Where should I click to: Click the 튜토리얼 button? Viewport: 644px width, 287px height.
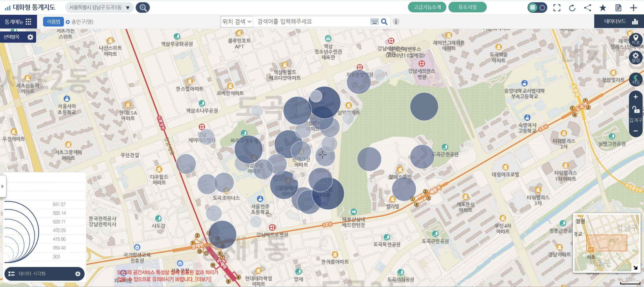(x=467, y=7)
